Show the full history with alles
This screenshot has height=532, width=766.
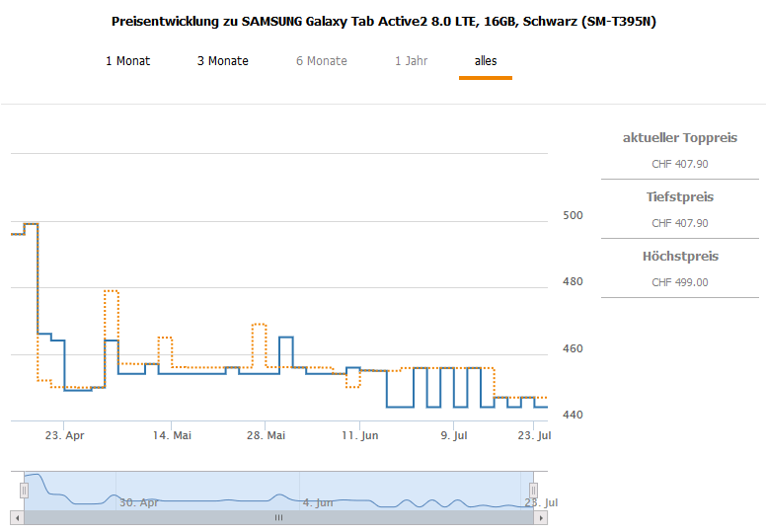click(485, 61)
